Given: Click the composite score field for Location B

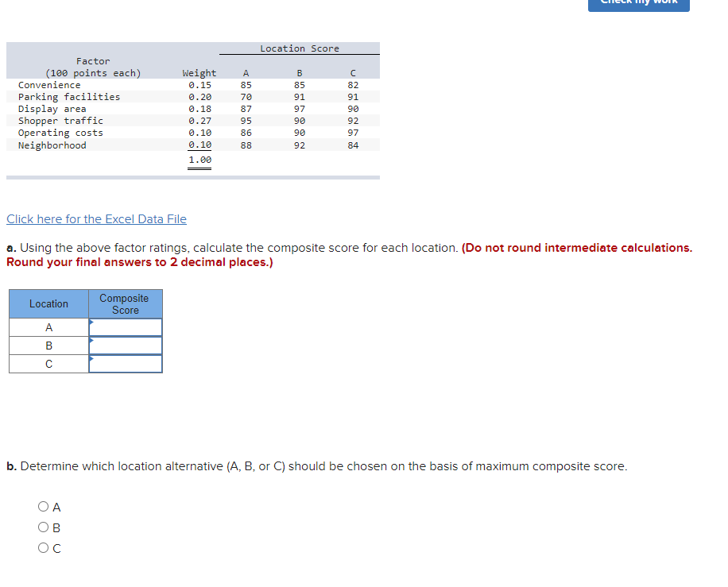Looking at the screenshot, I should 127,345.
